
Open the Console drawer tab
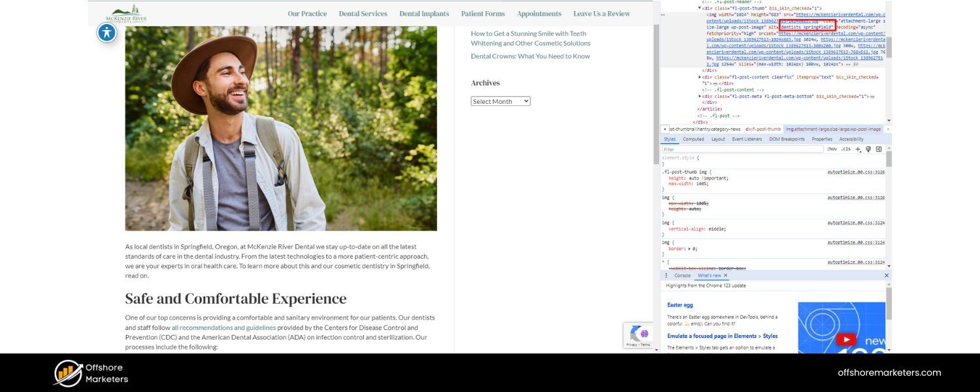click(682, 275)
